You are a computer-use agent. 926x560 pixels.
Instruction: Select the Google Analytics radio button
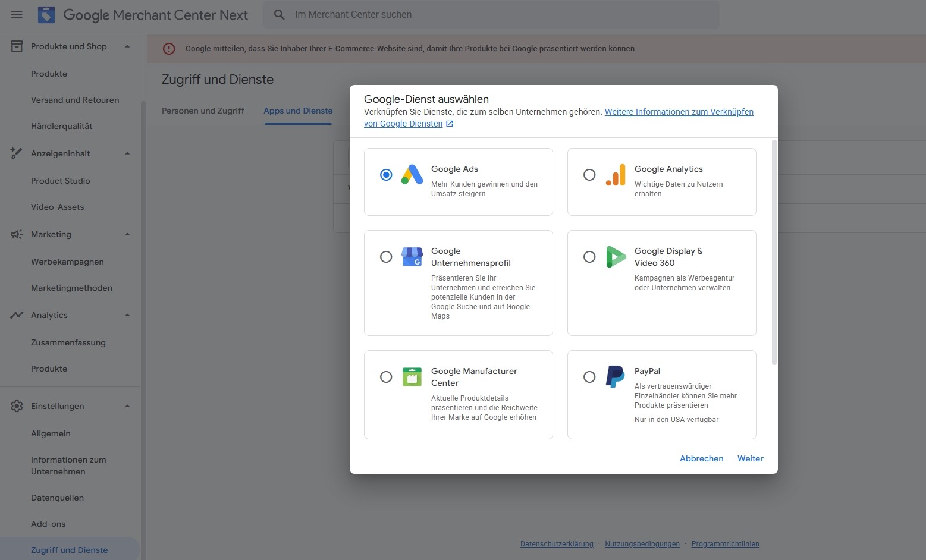tap(589, 175)
